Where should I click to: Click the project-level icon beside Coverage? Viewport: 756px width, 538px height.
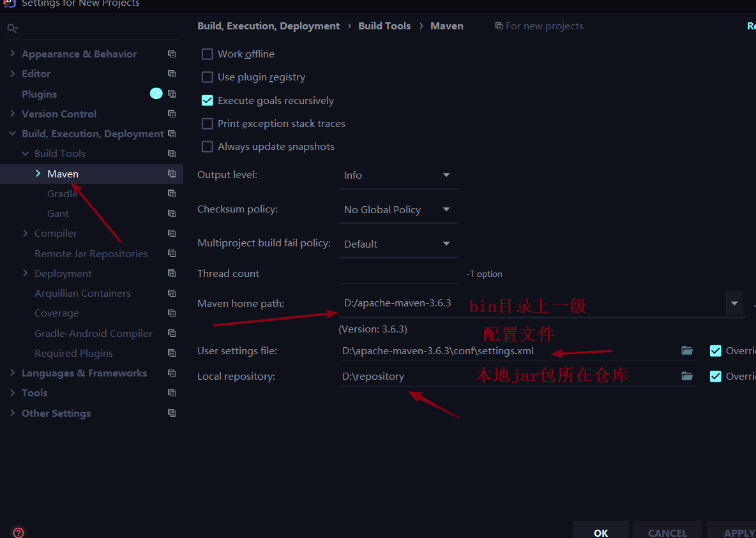click(x=172, y=313)
